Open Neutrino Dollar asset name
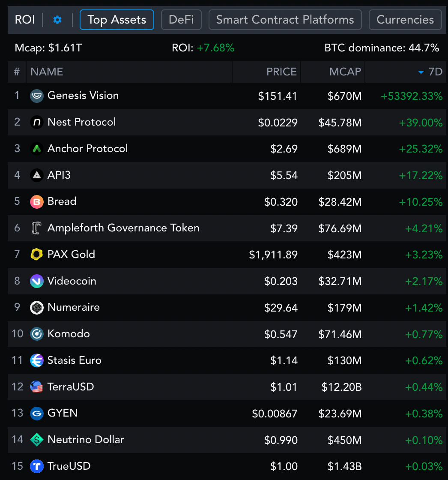448x480 pixels. tap(86, 440)
